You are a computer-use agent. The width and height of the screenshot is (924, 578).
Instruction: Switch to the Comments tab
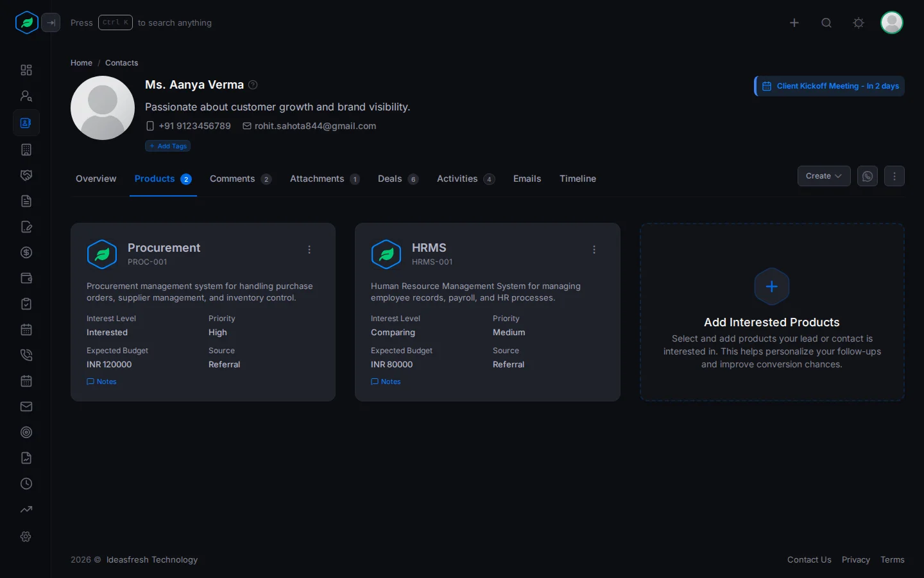(x=241, y=179)
